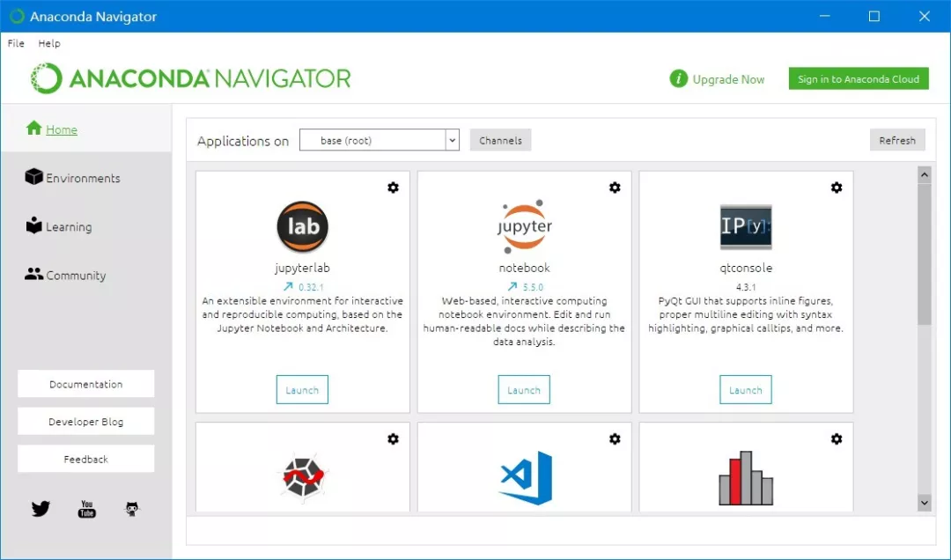Open notebook card settings gear
Viewport: 951px width, 560px height.
coord(615,188)
